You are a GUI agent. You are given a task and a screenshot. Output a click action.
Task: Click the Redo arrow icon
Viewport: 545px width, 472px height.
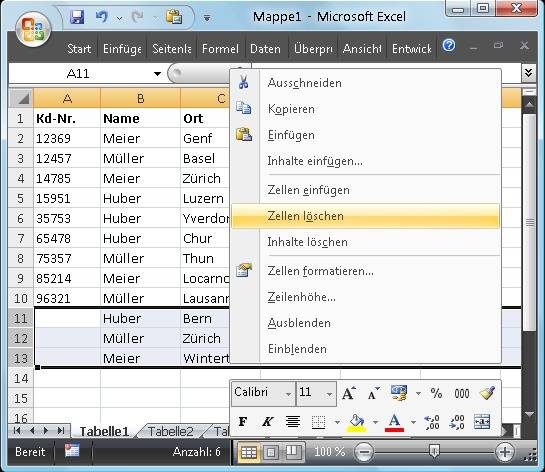pos(138,16)
